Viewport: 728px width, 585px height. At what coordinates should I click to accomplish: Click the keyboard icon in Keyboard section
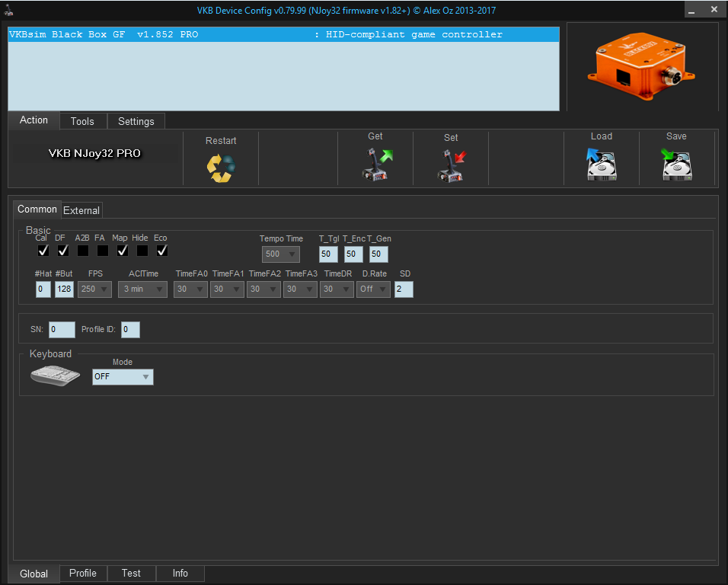(x=56, y=376)
